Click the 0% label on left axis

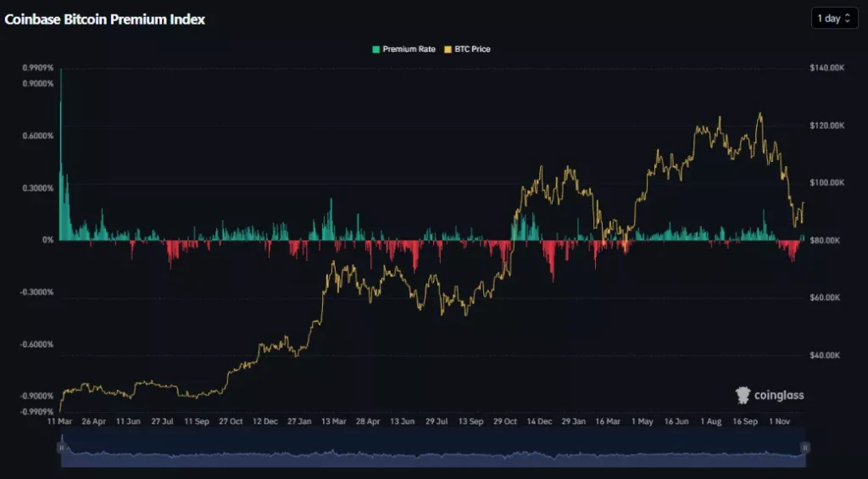coord(47,240)
